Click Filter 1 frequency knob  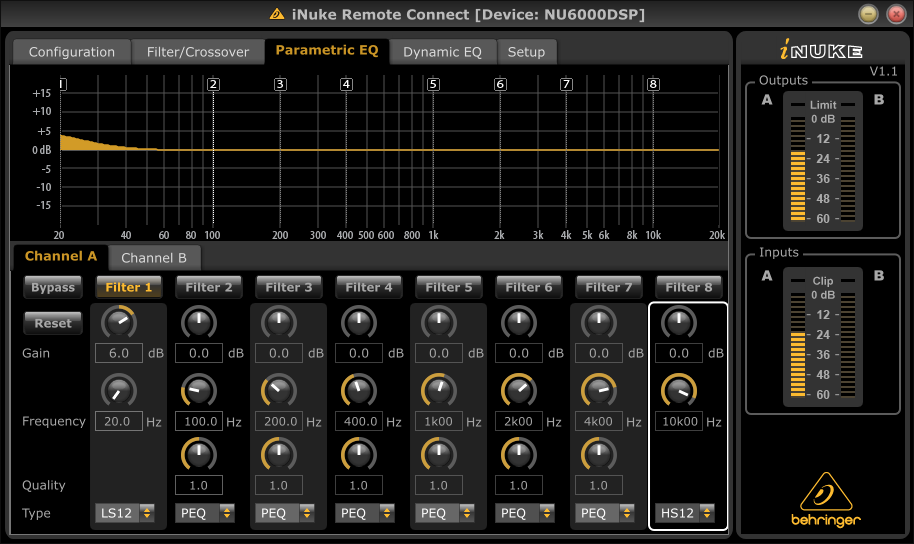click(119, 391)
